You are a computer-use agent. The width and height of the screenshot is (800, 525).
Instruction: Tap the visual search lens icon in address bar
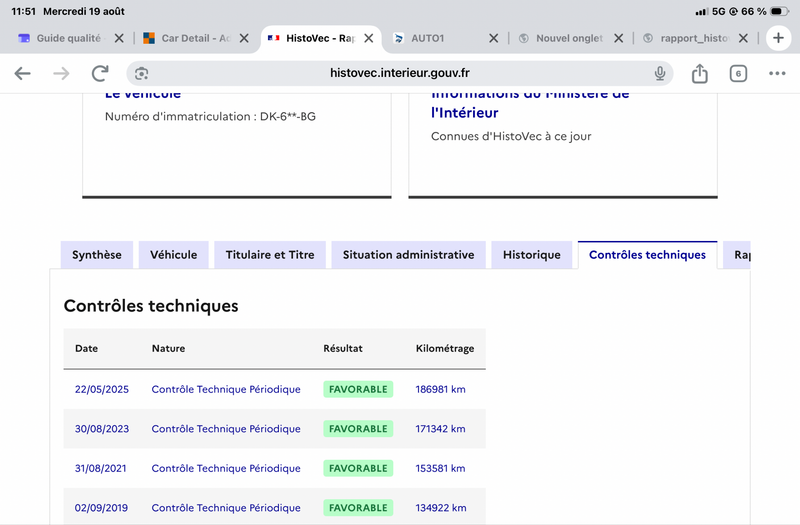(x=141, y=73)
